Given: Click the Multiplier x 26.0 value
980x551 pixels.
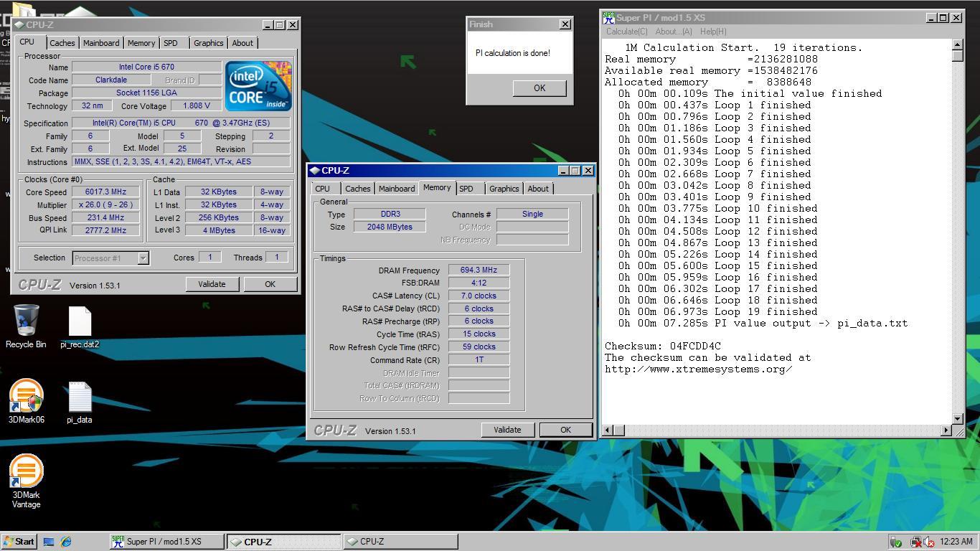Looking at the screenshot, I should pos(106,205).
